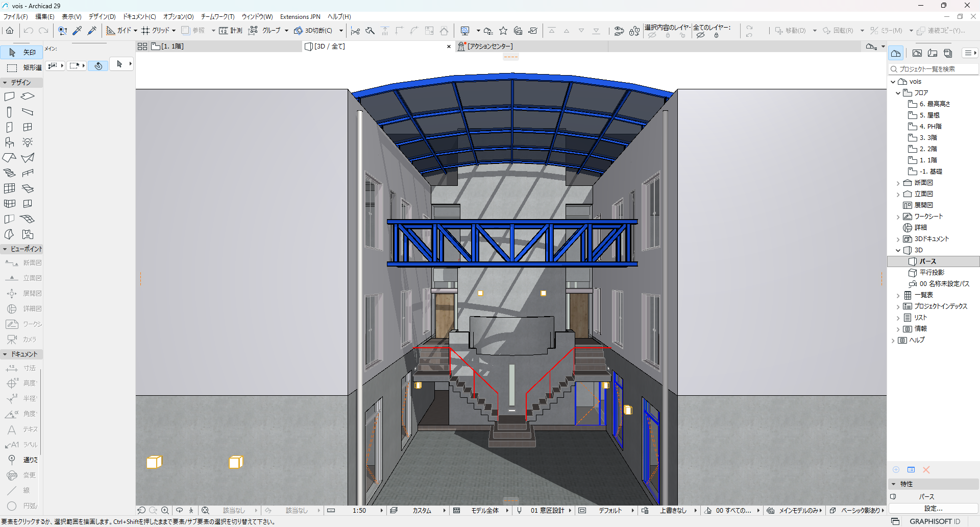
Task: Open the デザイン(D) menu
Action: pos(102,16)
